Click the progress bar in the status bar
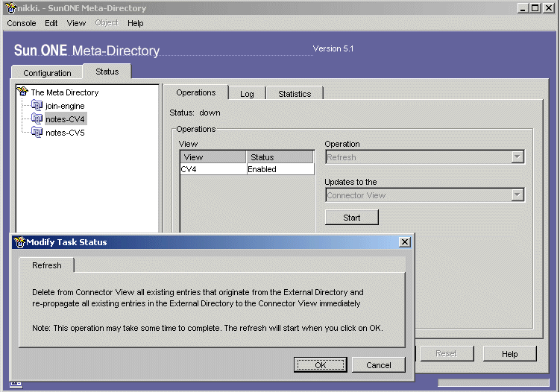 [x=493, y=382]
